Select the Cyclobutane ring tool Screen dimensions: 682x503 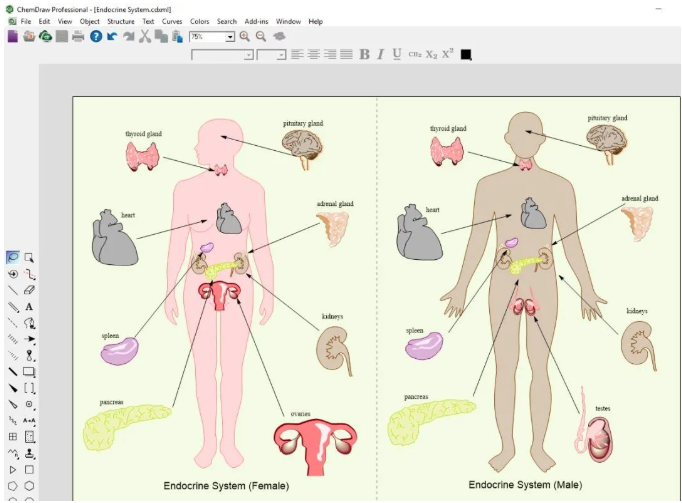point(29,469)
